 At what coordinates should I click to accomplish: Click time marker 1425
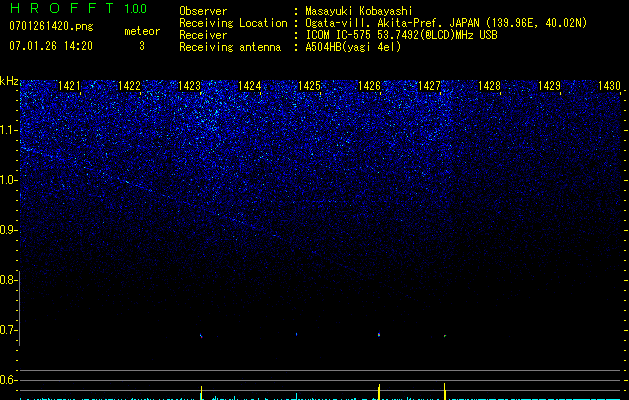[x=310, y=86]
